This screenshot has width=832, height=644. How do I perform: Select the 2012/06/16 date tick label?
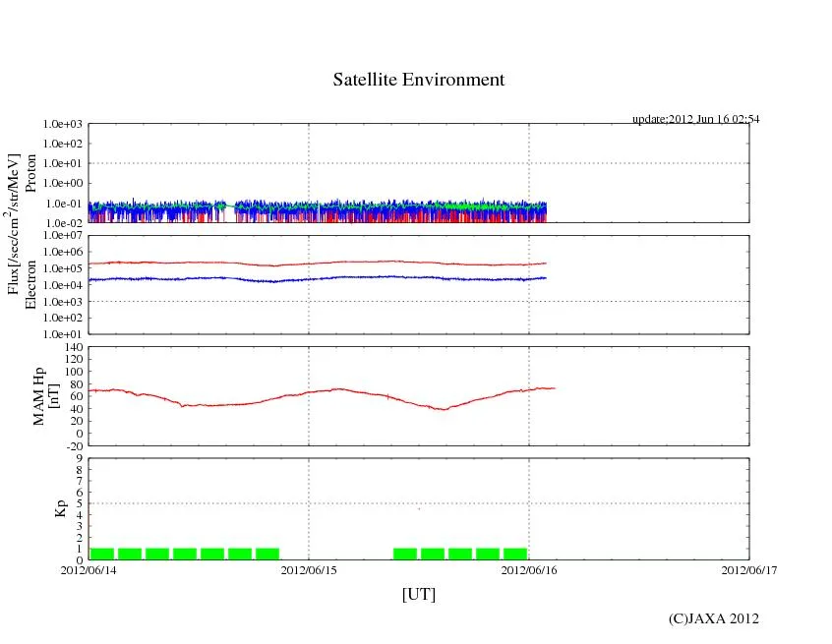(x=529, y=569)
